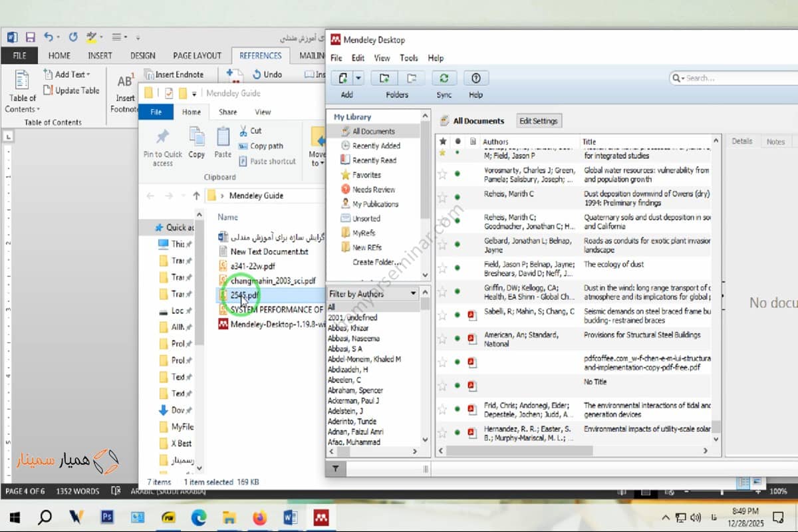Open the Recently Read collection
Screen dimensions: 798x532
tap(374, 160)
